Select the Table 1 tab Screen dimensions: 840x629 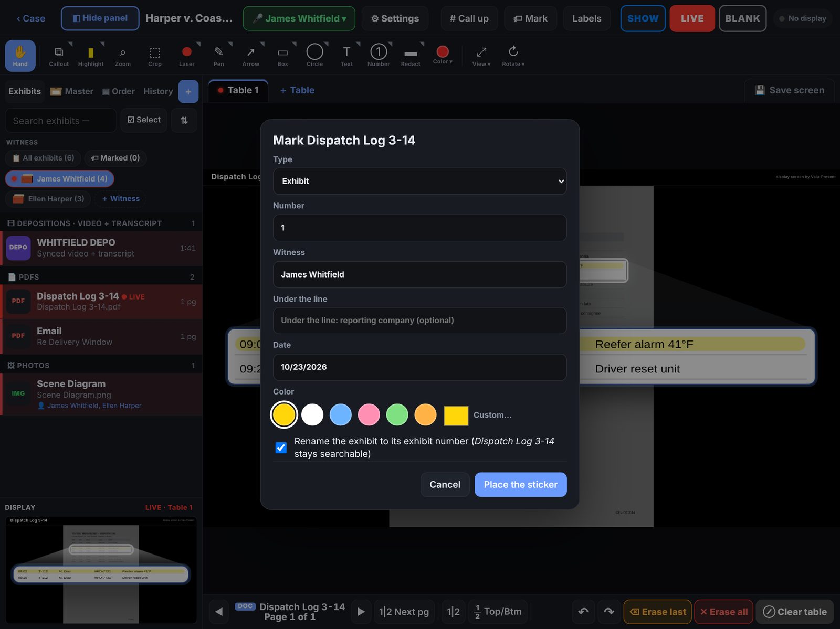[x=238, y=90]
